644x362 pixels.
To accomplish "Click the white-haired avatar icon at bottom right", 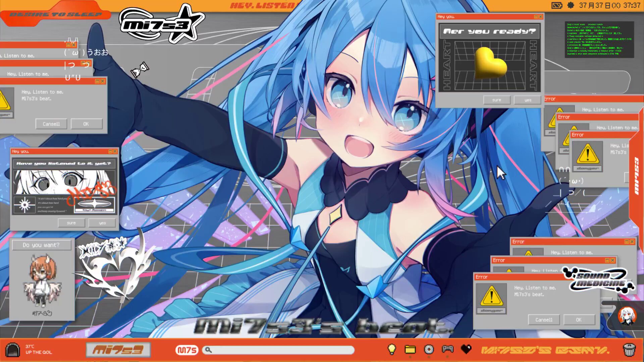I will (627, 316).
